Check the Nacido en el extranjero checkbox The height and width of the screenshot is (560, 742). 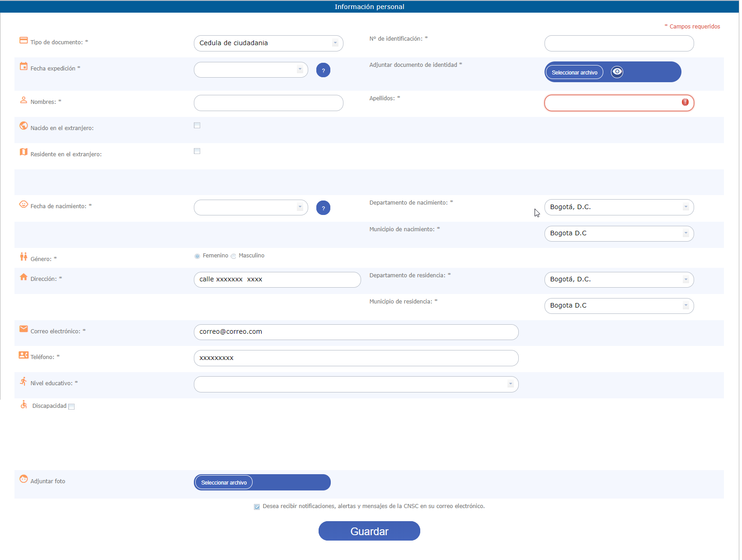pyautogui.click(x=197, y=126)
